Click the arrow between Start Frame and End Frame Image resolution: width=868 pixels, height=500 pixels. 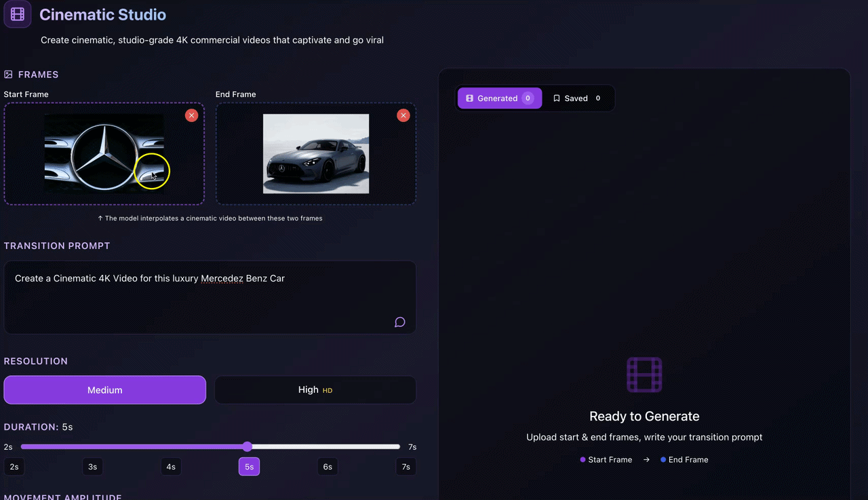click(646, 459)
